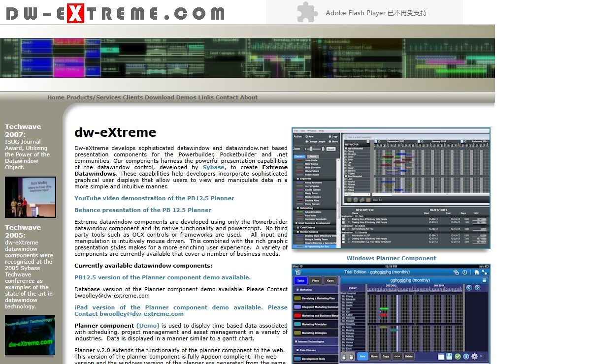This screenshot has height=364, width=591.
Task: Click the Windows Planner Component caption link
Action: (x=391, y=258)
